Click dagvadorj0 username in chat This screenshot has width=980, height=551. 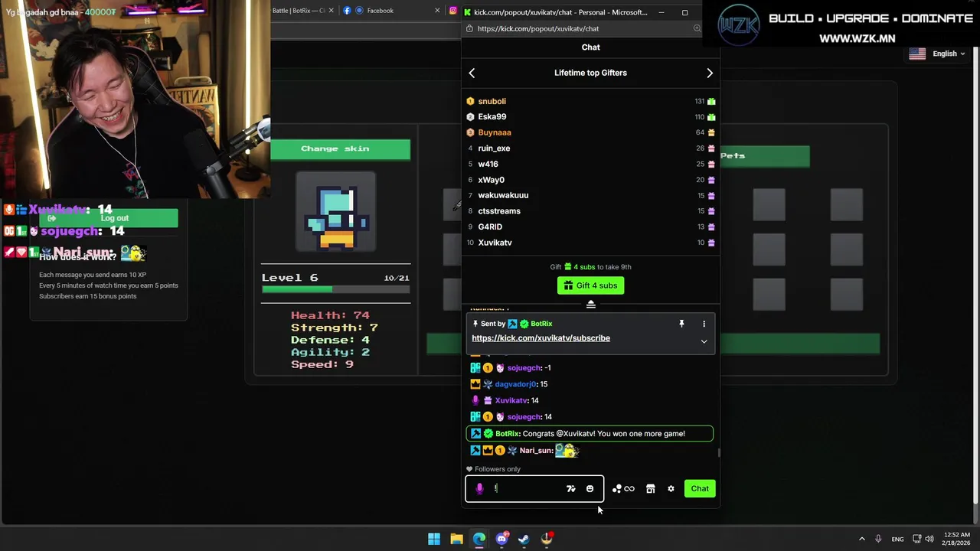click(515, 384)
